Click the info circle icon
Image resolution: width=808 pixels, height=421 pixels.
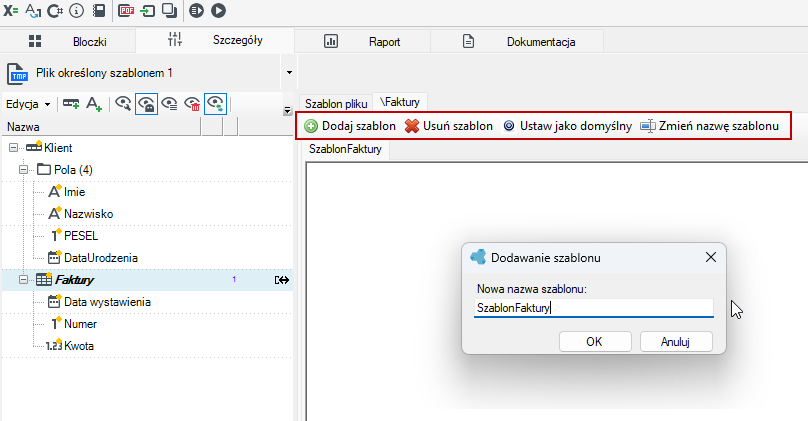point(76,10)
